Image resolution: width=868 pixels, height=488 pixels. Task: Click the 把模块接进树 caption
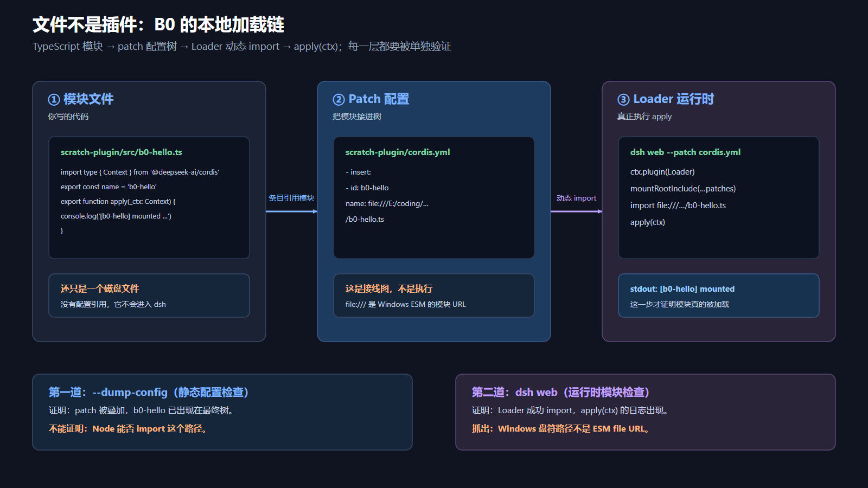tap(357, 117)
